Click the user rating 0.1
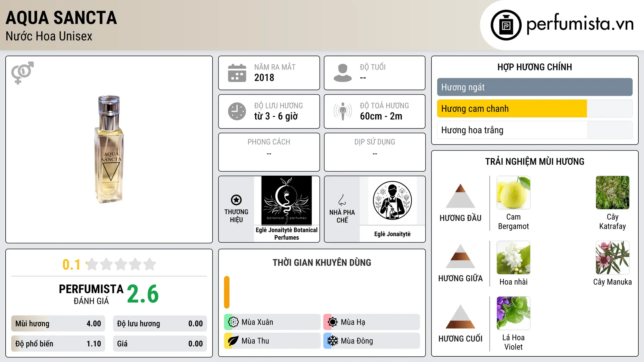The image size is (644, 362). pyautogui.click(x=71, y=265)
